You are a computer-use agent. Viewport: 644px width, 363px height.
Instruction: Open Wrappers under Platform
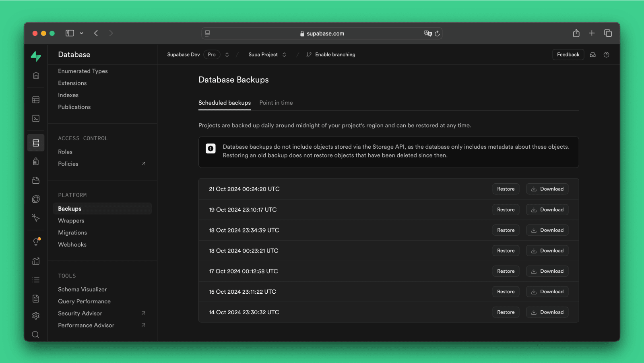pyautogui.click(x=71, y=221)
